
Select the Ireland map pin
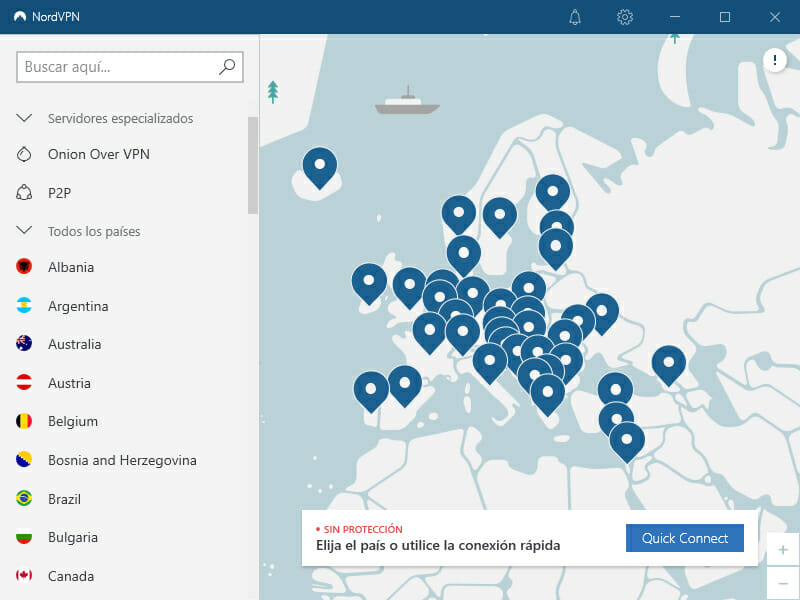(369, 284)
